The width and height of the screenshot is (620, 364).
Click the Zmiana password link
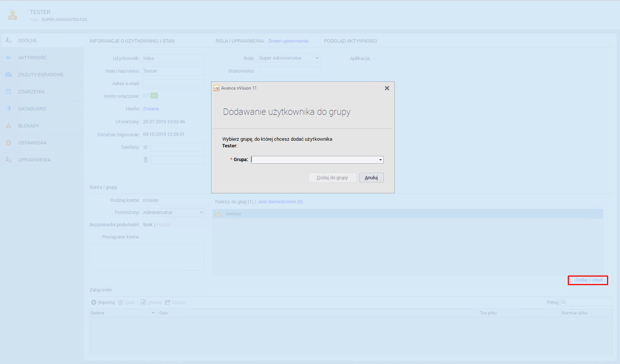tap(151, 109)
